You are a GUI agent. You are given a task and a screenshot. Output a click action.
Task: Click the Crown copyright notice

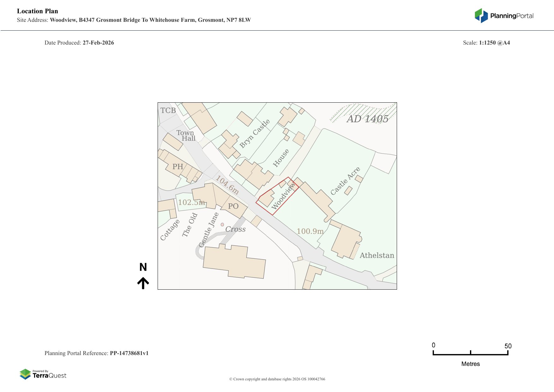click(277, 379)
